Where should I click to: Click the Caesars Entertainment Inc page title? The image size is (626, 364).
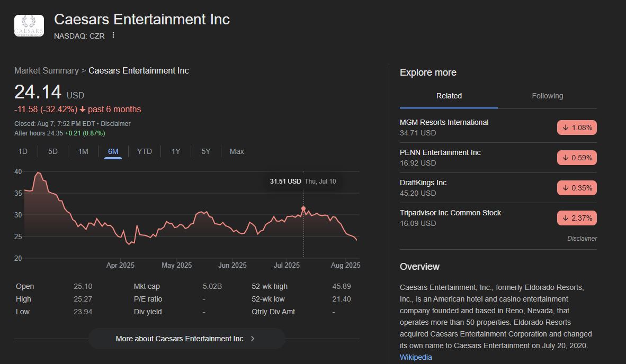pos(142,20)
